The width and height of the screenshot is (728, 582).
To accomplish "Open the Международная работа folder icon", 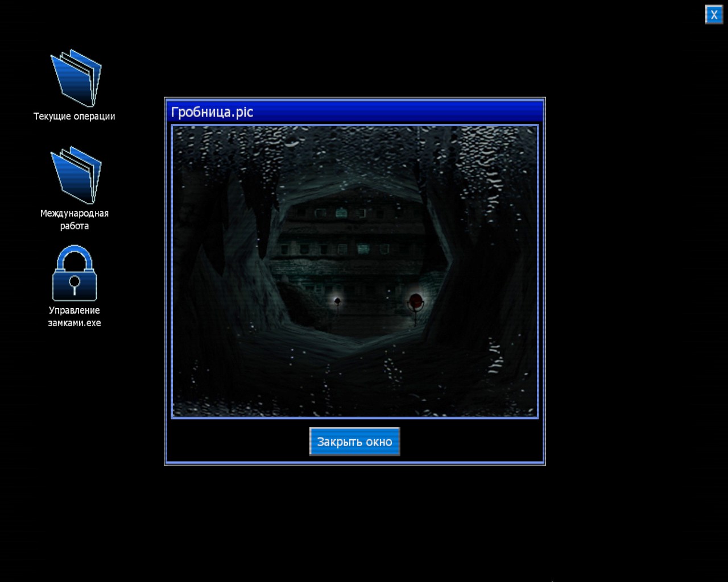I will click(x=76, y=175).
